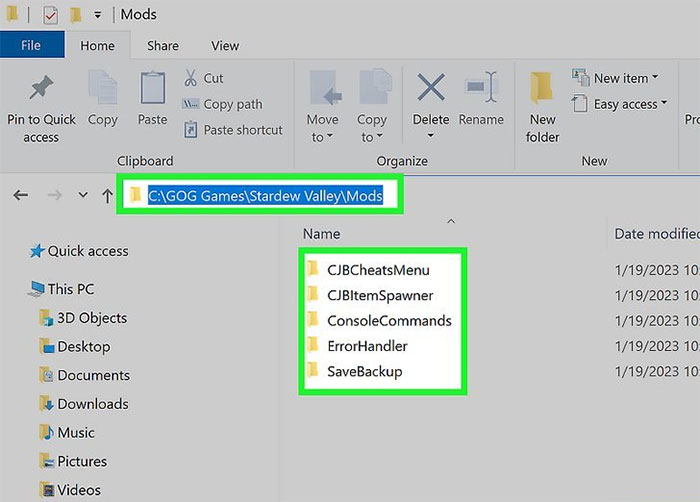Click the address bar path field
700x502 pixels.
(260, 195)
